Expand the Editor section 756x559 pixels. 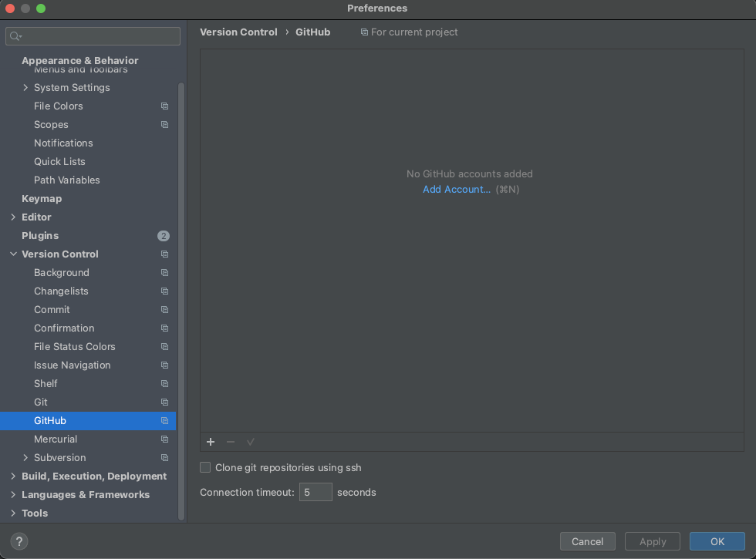coord(13,217)
